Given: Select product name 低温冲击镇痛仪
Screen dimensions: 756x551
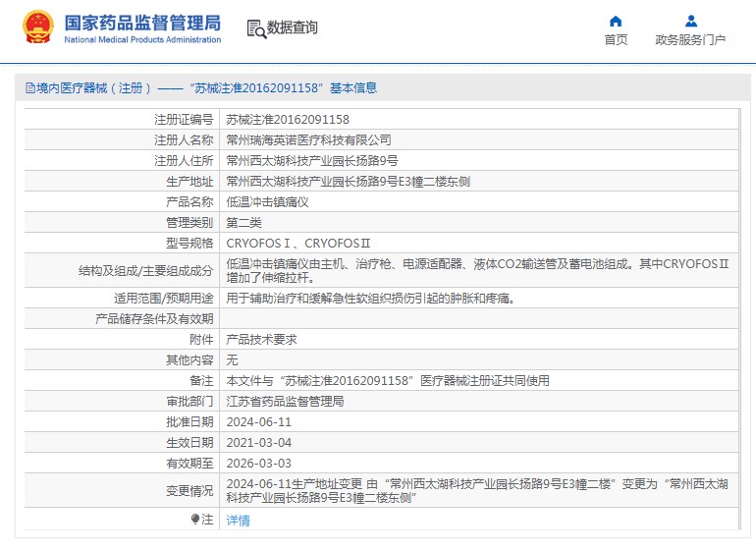Looking at the screenshot, I should 268,202.
